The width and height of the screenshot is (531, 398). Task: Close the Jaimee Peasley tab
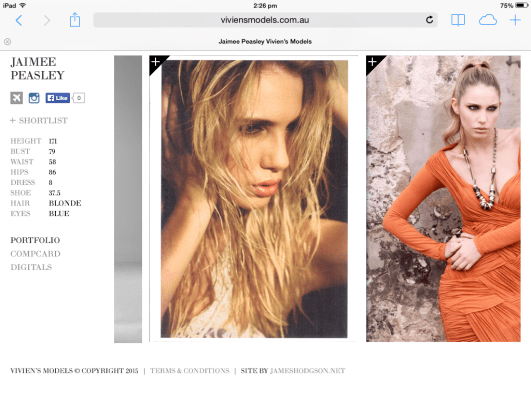pyautogui.click(x=7, y=41)
